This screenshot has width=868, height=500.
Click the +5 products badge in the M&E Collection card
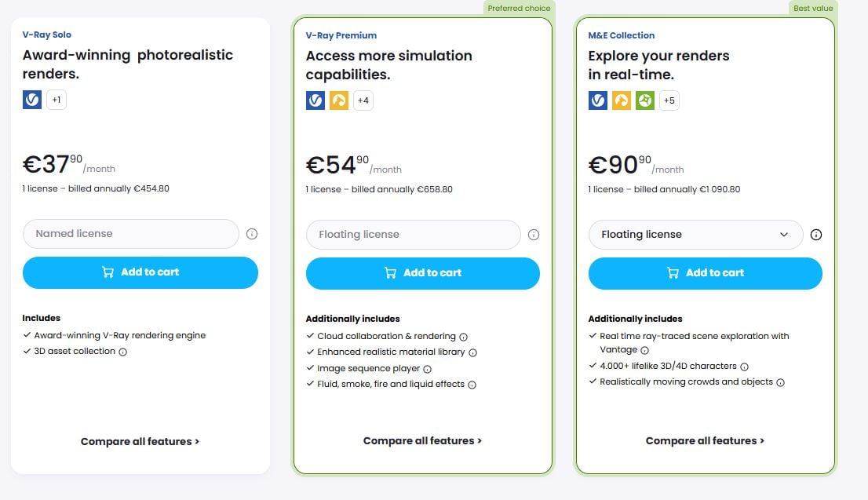click(x=669, y=100)
